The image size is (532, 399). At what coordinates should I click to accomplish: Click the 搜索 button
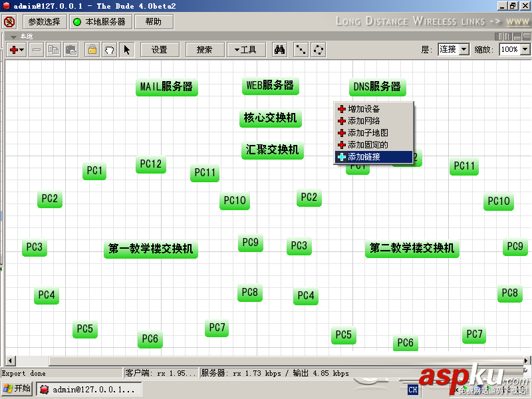tap(205, 50)
